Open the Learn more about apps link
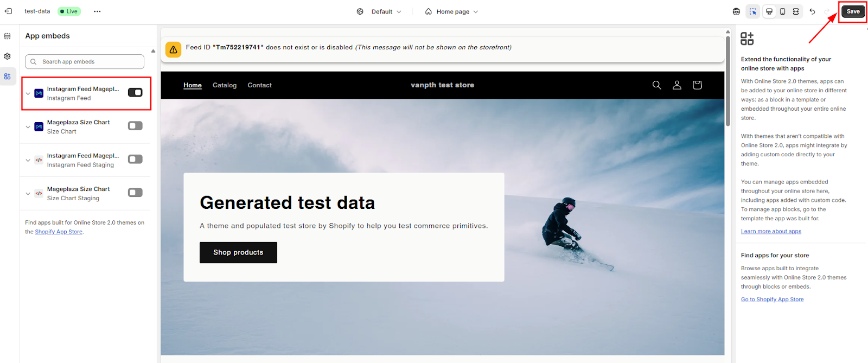 tap(771, 231)
